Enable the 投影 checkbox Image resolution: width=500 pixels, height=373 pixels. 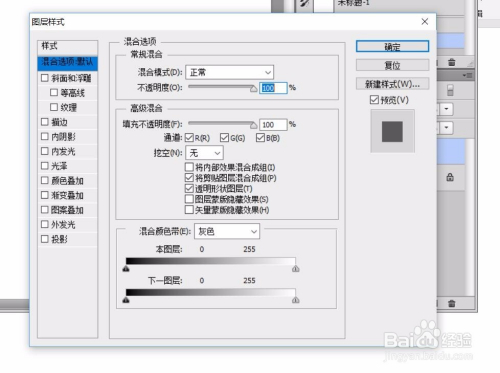[45, 239]
